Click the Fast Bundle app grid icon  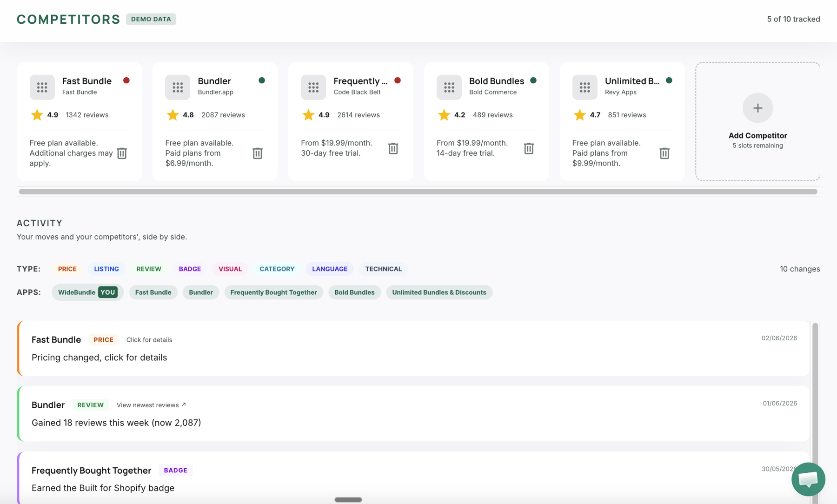[x=42, y=87]
